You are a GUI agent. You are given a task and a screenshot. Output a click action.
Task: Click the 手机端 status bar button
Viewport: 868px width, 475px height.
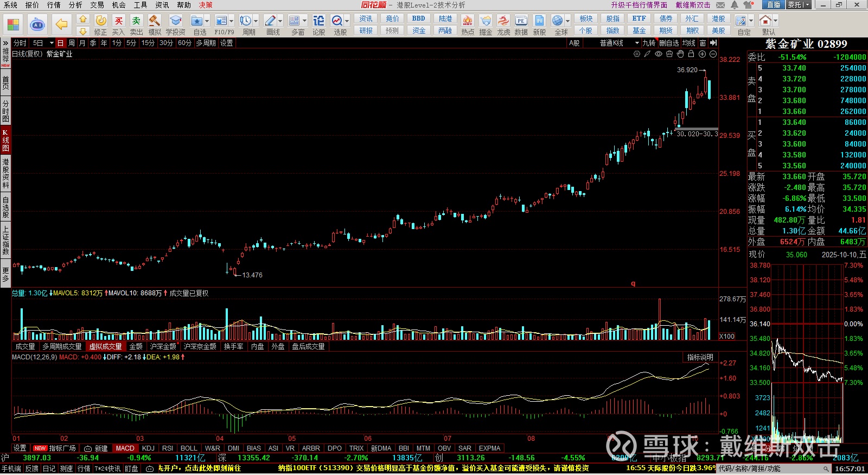(x=11, y=468)
